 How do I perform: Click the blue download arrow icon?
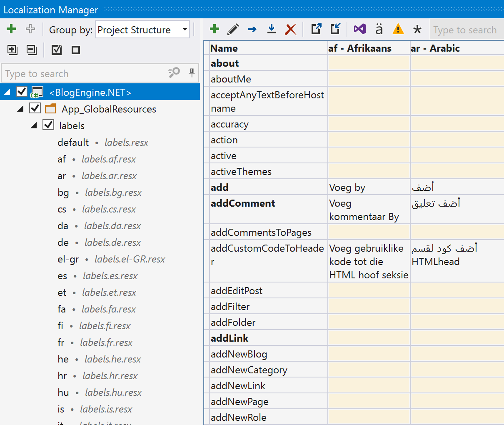coord(272,29)
